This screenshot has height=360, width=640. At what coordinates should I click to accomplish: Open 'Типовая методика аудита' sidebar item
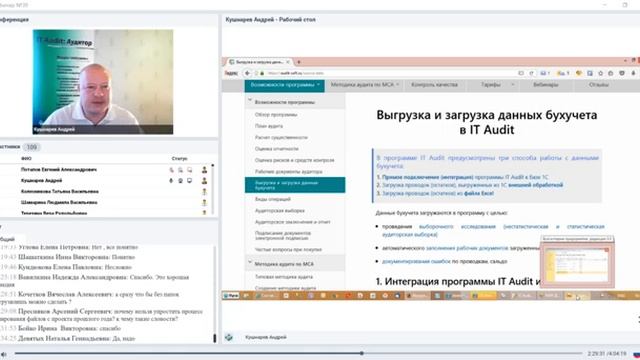click(x=284, y=277)
